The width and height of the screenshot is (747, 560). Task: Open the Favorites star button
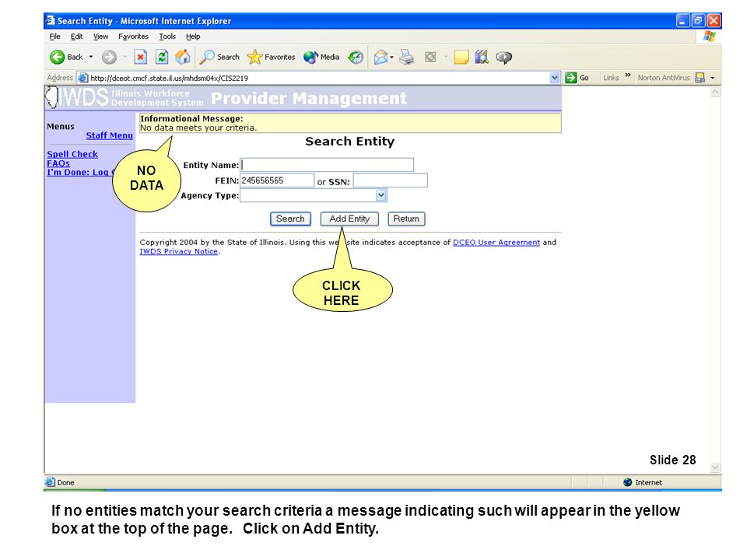pyautogui.click(x=271, y=57)
